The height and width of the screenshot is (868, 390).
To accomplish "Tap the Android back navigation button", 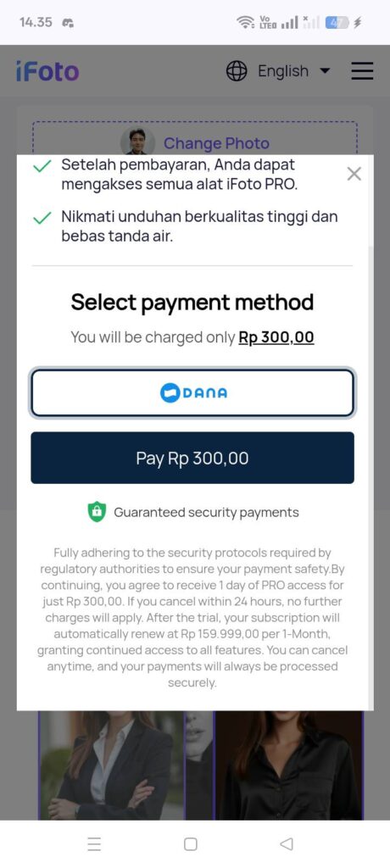I will [x=287, y=843].
